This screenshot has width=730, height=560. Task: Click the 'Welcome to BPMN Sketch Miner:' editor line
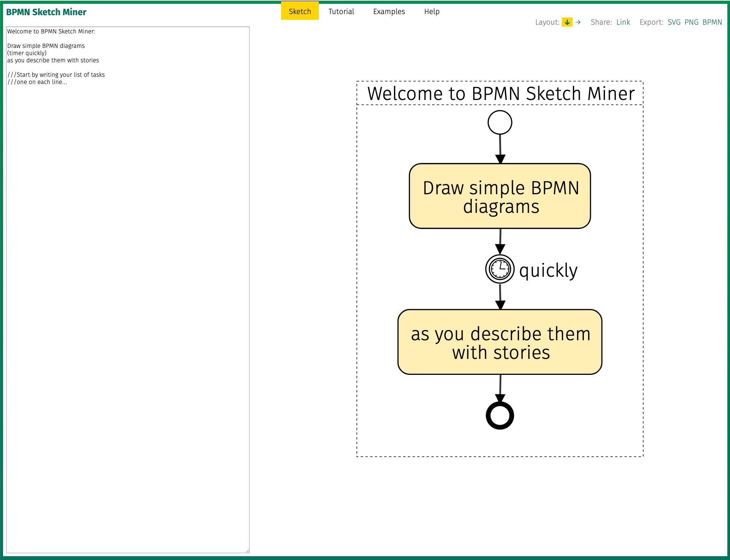51,32
